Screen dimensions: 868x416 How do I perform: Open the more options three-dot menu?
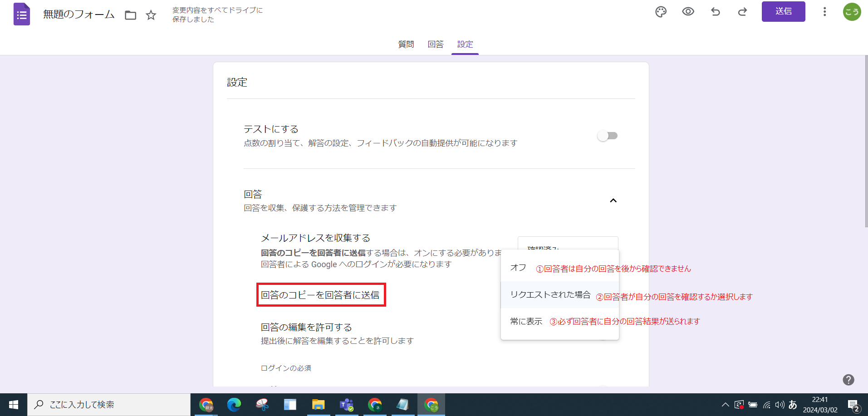[x=824, y=12]
